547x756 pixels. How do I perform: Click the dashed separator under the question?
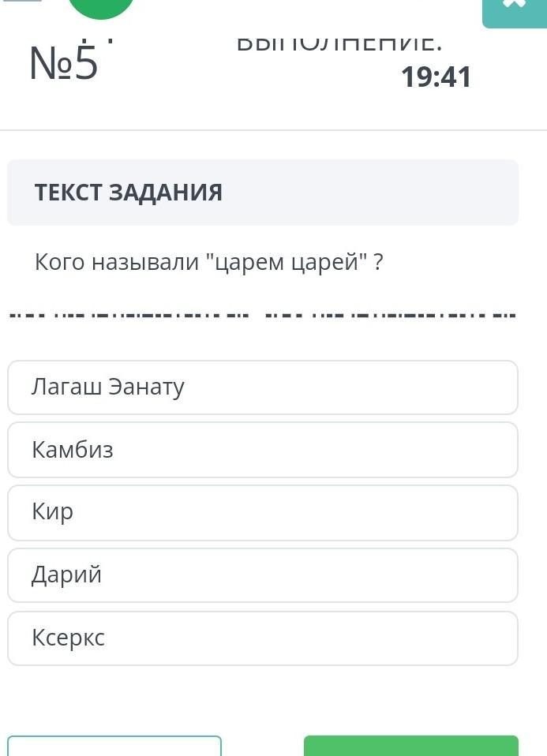click(x=261, y=316)
